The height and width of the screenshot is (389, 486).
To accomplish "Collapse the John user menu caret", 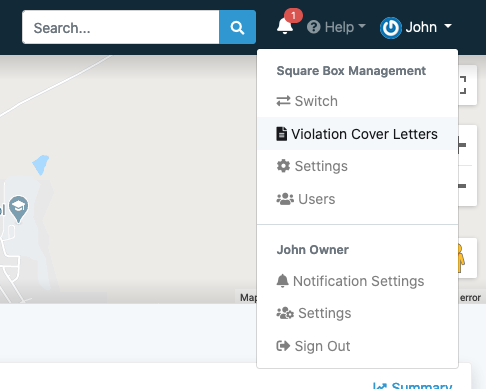I will click(448, 26).
